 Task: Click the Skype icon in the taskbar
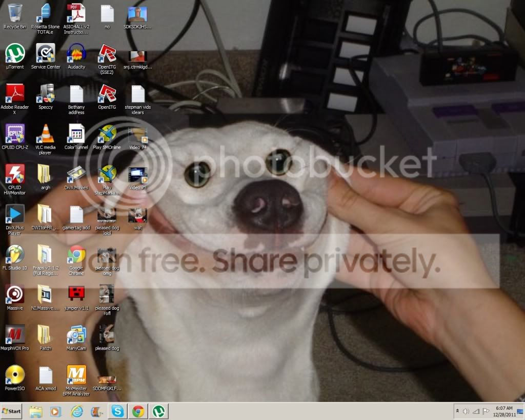[x=117, y=411]
